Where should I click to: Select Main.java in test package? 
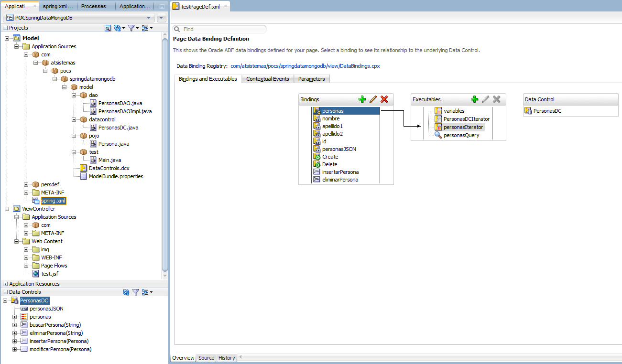pyautogui.click(x=109, y=160)
